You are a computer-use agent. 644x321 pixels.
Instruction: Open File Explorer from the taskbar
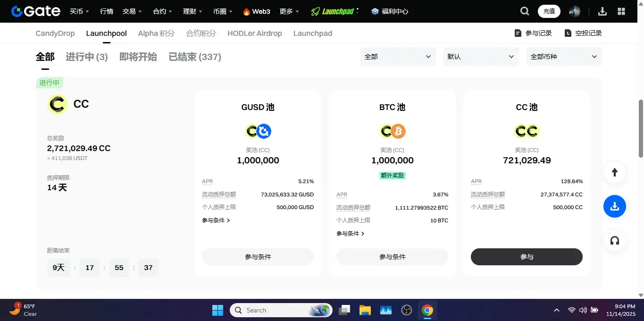click(365, 310)
